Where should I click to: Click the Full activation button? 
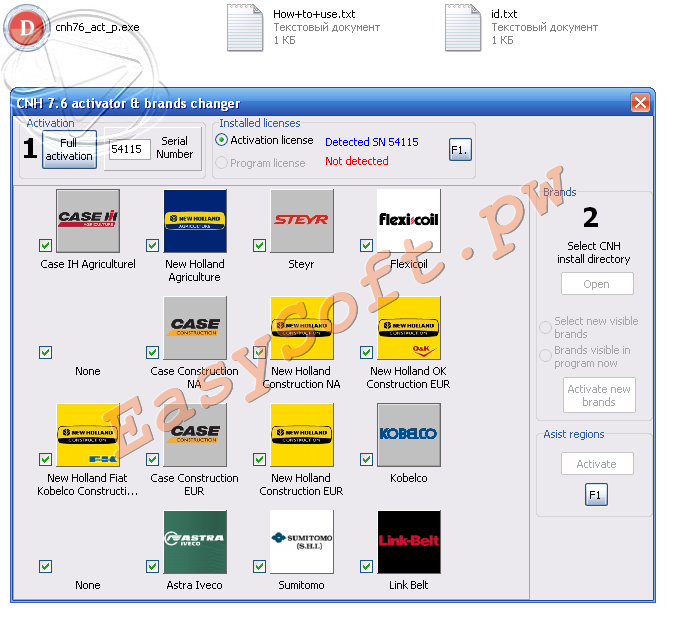(69, 149)
